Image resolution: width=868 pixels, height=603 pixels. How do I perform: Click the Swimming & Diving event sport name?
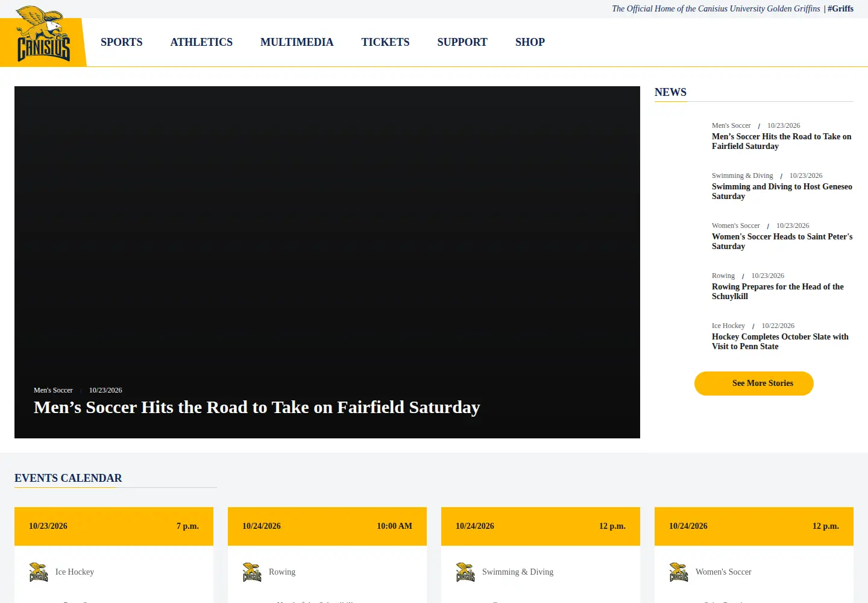518,572
